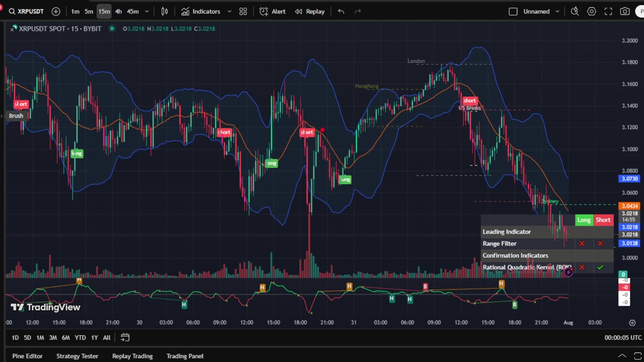644x362 pixels.
Task: Click Leading Indicator row label
Action: 507,232
